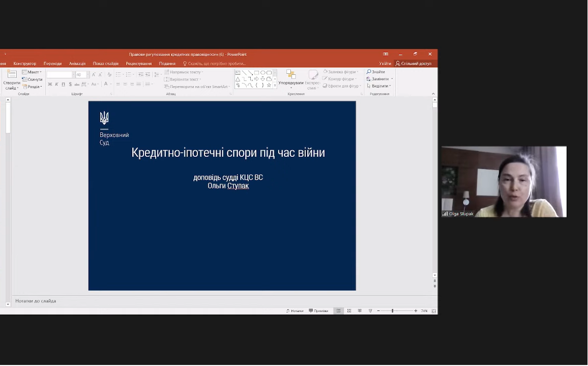
Task: Open reading view from status bar
Action: pyautogui.click(x=360, y=311)
